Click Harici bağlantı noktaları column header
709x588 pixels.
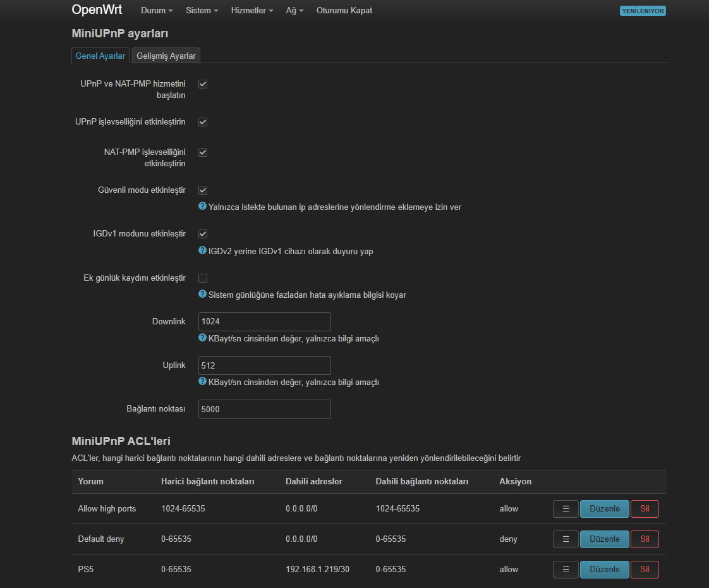coord(207,481)
